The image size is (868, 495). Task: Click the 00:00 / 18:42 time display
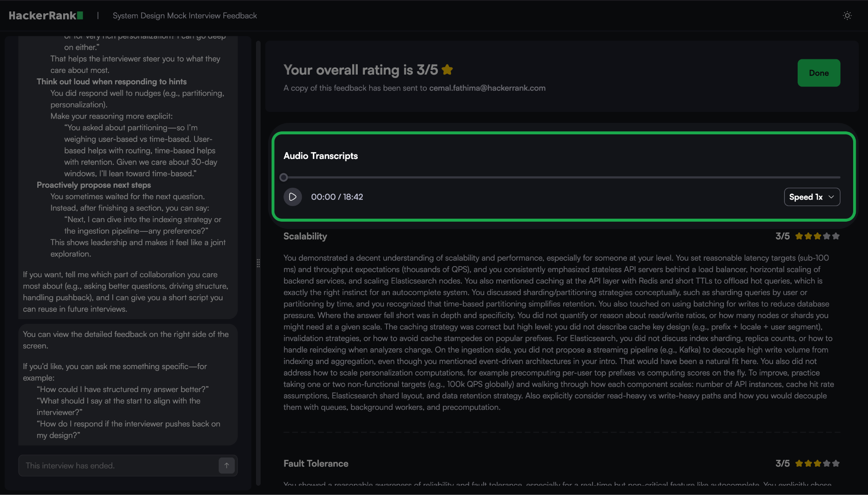(x=337, y=197)
